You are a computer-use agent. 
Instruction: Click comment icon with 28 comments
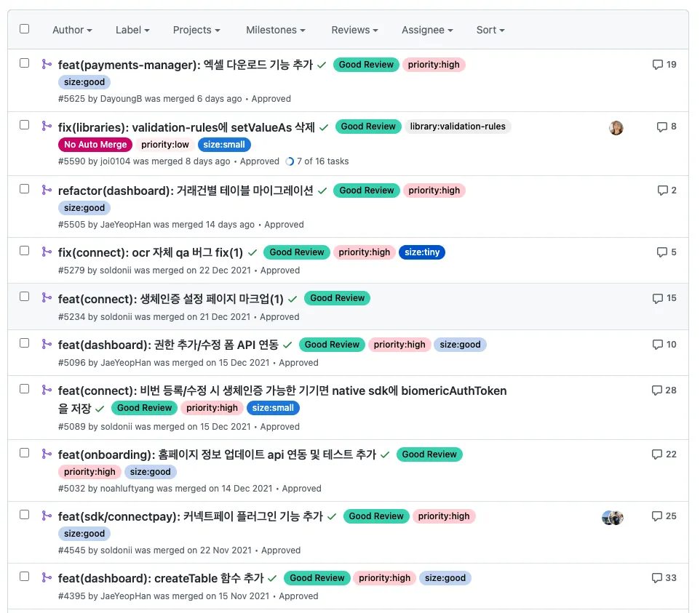(x=657, y=390)
